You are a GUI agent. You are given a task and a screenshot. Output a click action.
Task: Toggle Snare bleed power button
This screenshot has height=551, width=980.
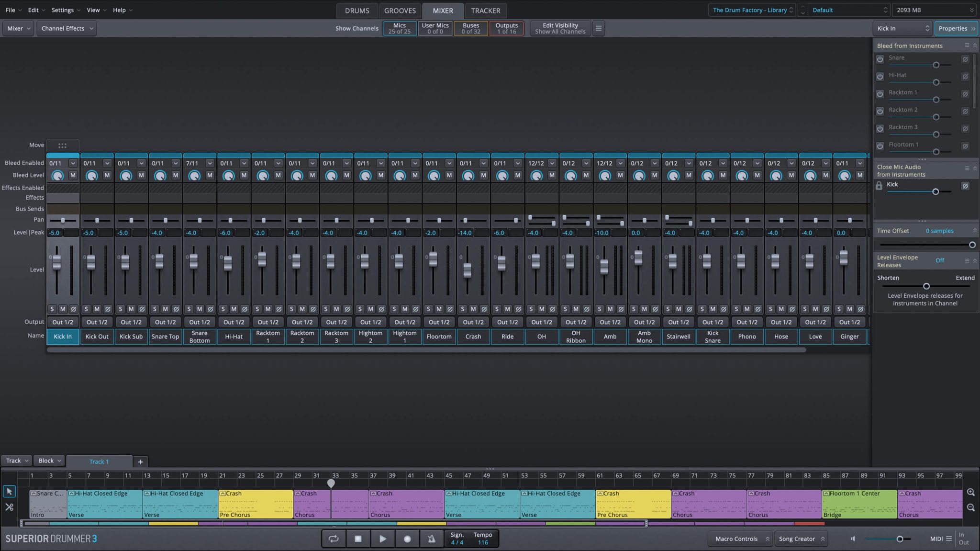point(880,59)
